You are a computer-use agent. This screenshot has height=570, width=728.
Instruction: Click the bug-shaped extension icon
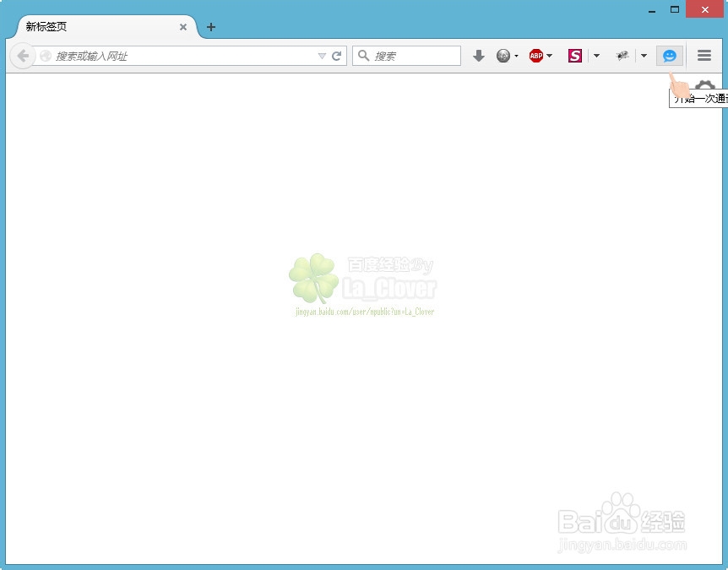pos(622,56)
